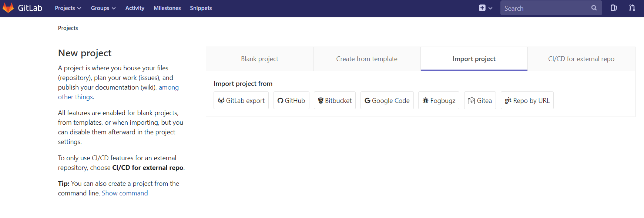Import using Repo by URL
The image size is (644, 218).
[527, 100]
